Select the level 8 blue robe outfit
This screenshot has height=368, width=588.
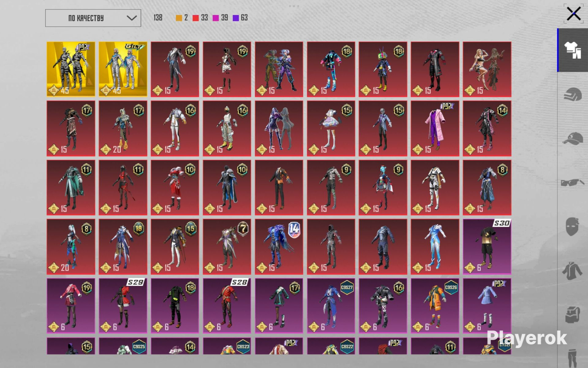(487, 187)
